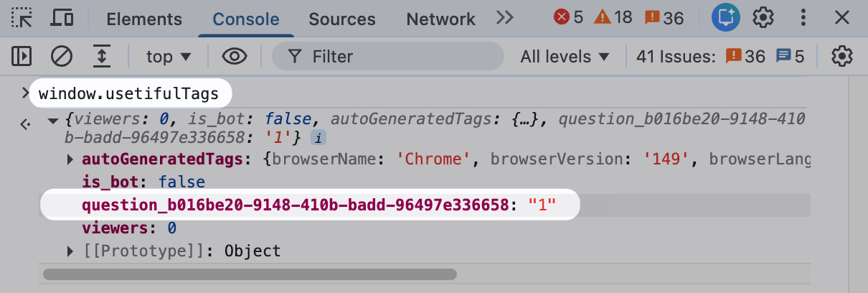Screen dimensions: 868x293
Task: Click the "1" string value
Action: point(543,207)
